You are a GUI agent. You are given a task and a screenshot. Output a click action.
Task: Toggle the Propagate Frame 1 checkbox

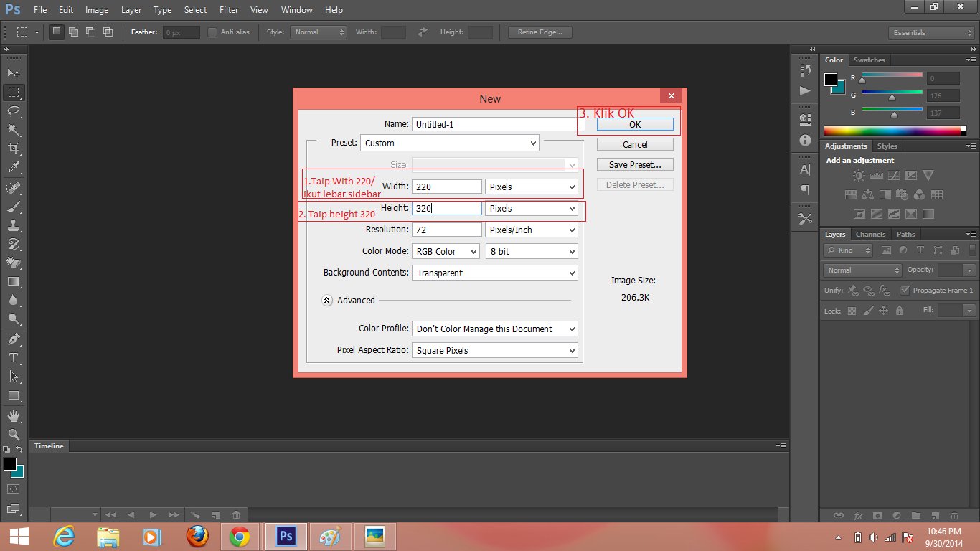click(x=905, y=290)
